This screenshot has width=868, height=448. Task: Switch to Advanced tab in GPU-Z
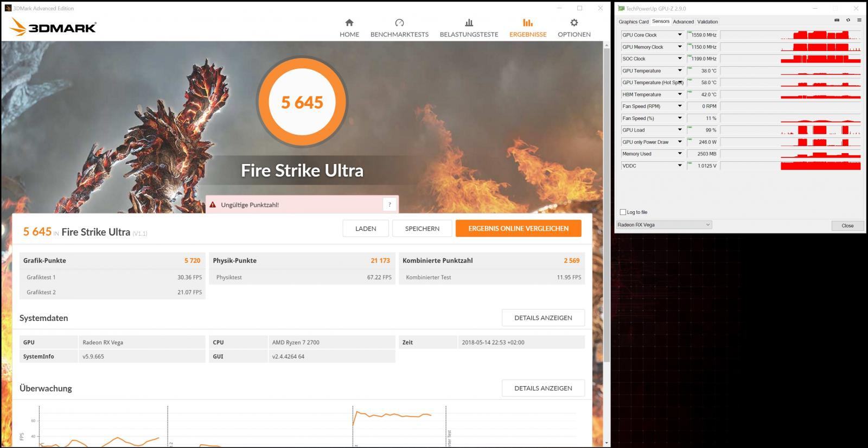click(x=683, y=22)
